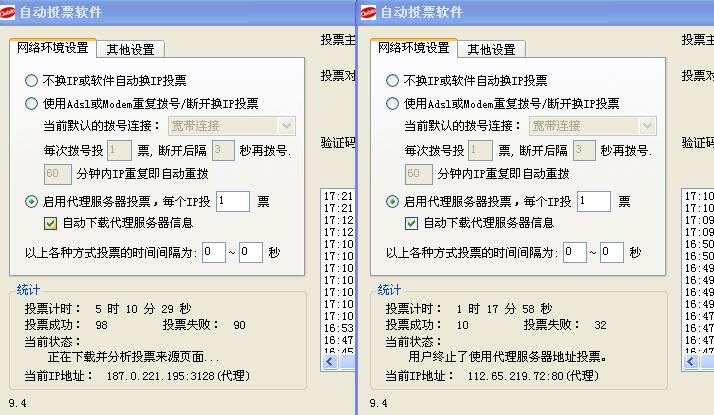Open the '宽带连接' dropdown in left window
714x415 pixels.
click(x=286, y=126)
